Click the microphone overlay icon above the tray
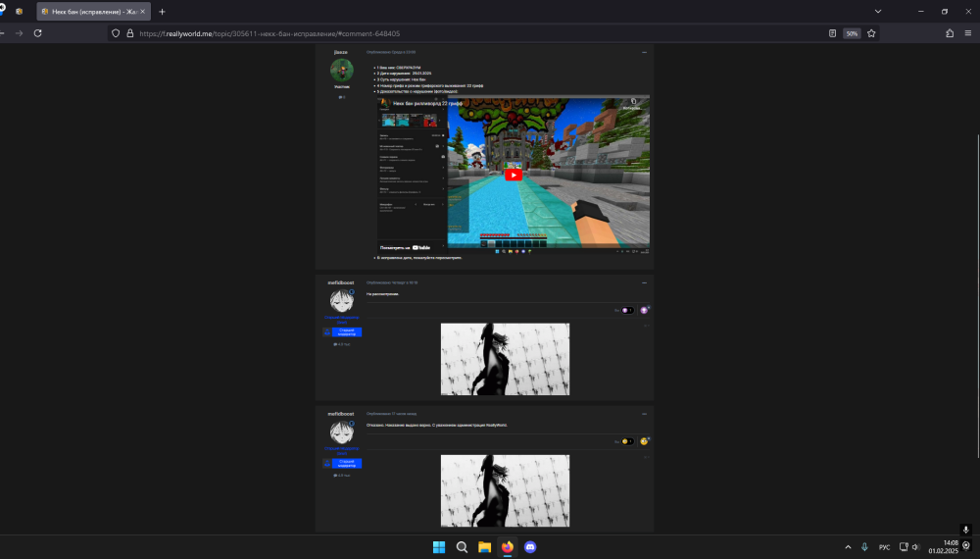This screenshot has width=980, height=559. 965,530
